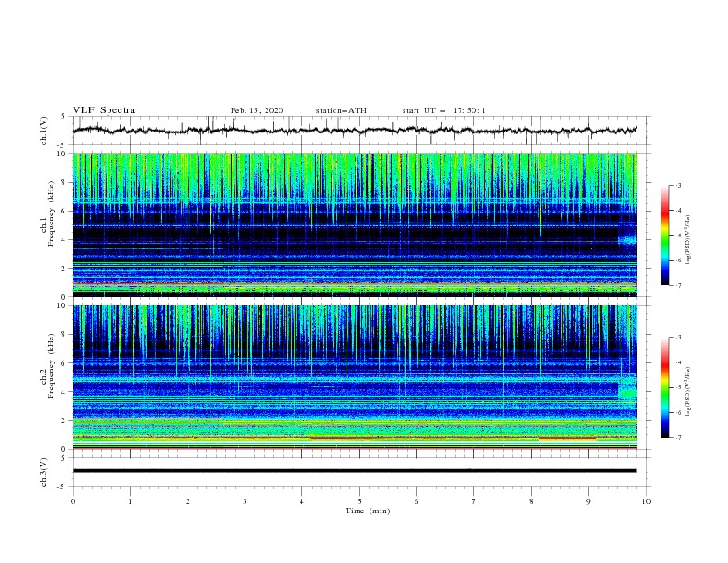Click the ch.1 voltage waveform trace
Screen dimensions: 728x563
tap(355, 131)
